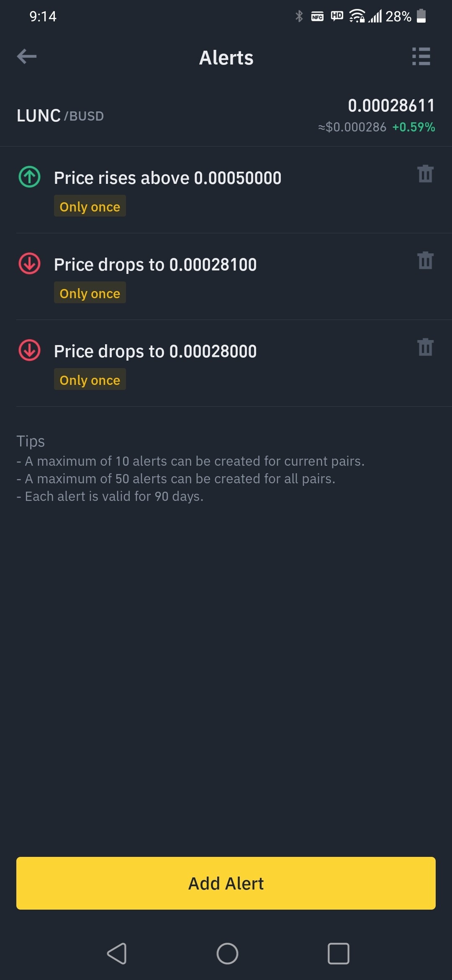The image size is (452, 980).
Task: Tap Only once tag on 0.00028000 alert
Action: click(x=90, y=380)
